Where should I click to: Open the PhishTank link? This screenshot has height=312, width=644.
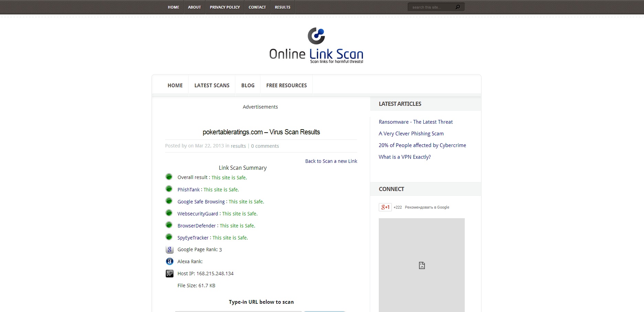point(189,190)
